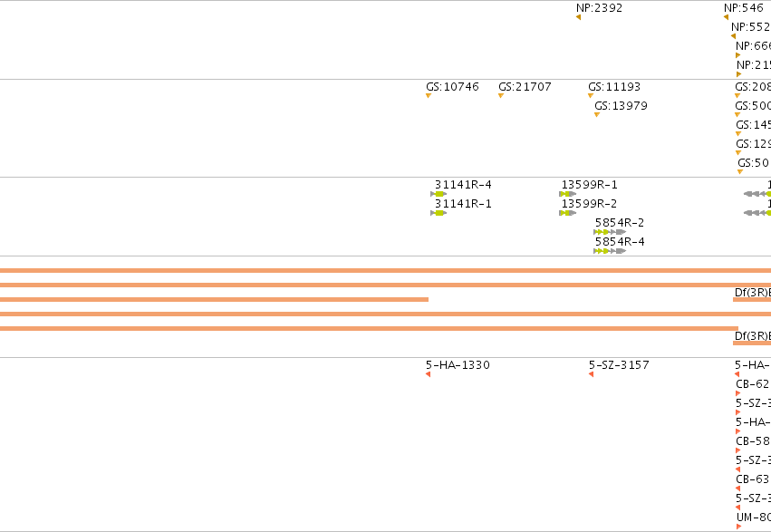Select the 31141R-1 gene glyph
This screenshot has width=771, height=532.
pos(439,213)
